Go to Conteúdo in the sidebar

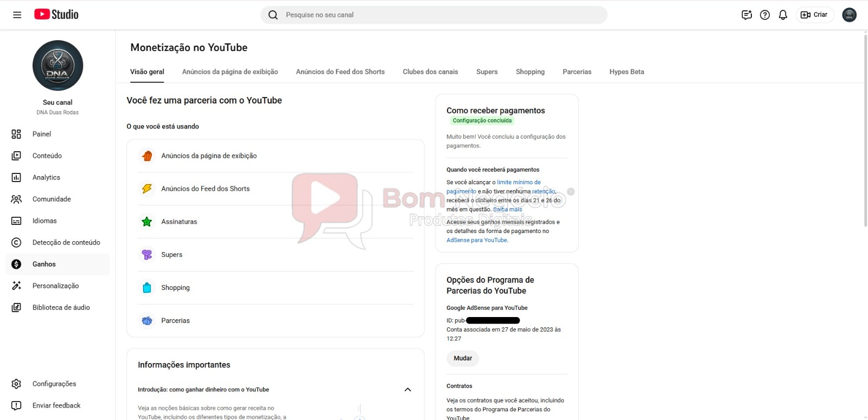pos(47,156)
